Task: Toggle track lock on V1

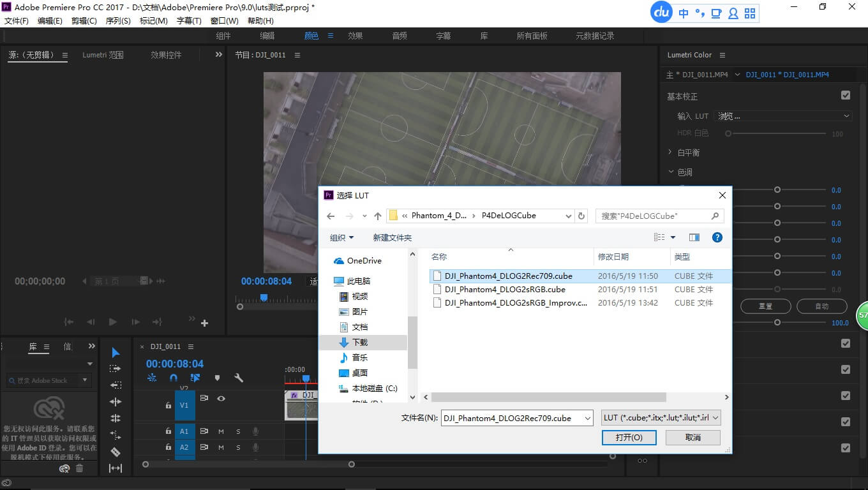Action: pyautogui.click(x=168, y=405)
